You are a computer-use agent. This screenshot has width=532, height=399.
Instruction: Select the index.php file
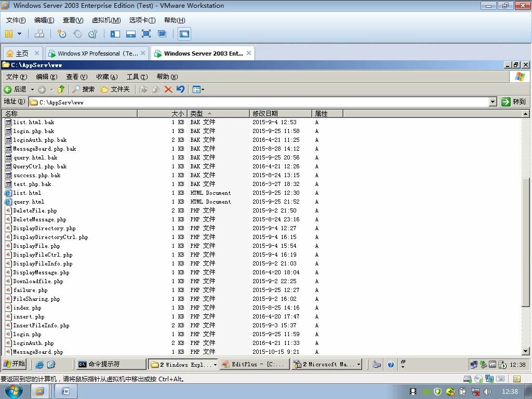[x=27, y=308]
